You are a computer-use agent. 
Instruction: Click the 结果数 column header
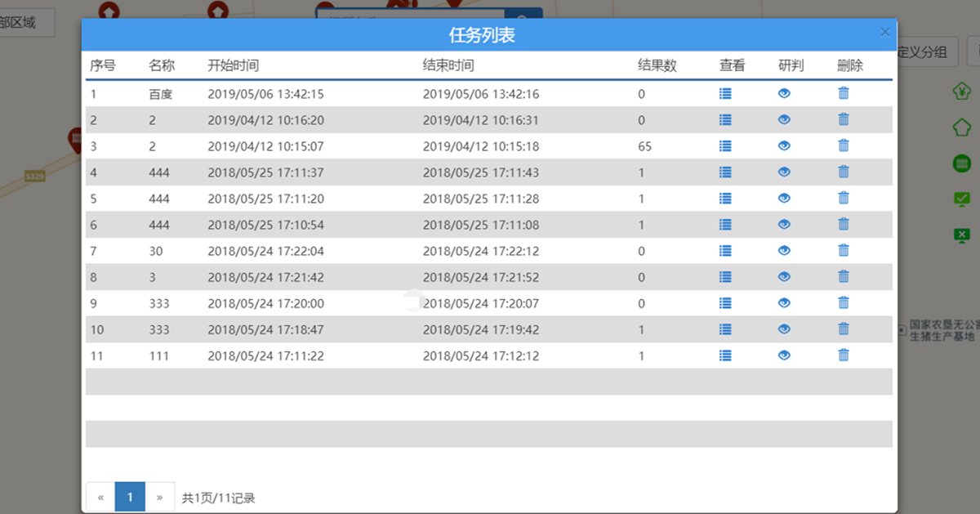pos(657,65)
